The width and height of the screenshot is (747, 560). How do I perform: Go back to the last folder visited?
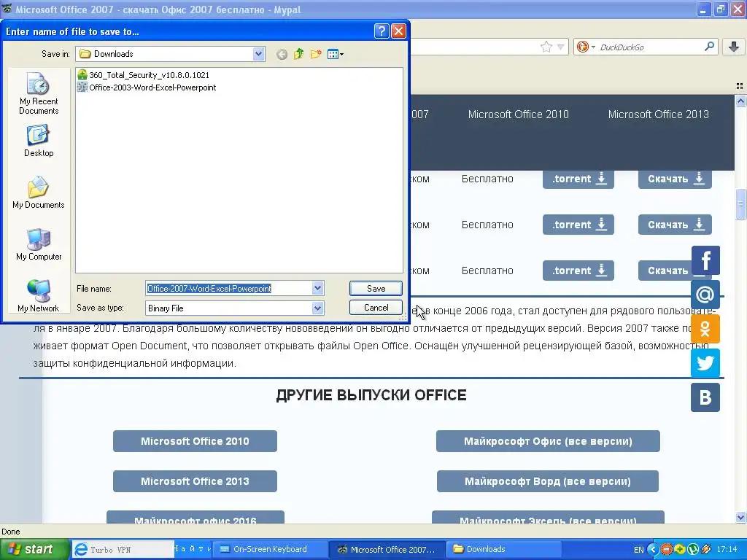click(282, 54)
